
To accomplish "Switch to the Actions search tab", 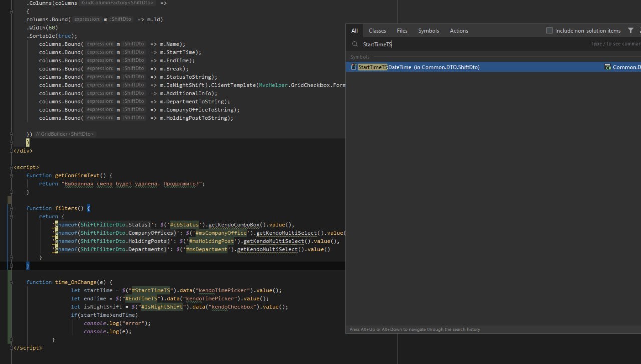I will tap(459, 31).
